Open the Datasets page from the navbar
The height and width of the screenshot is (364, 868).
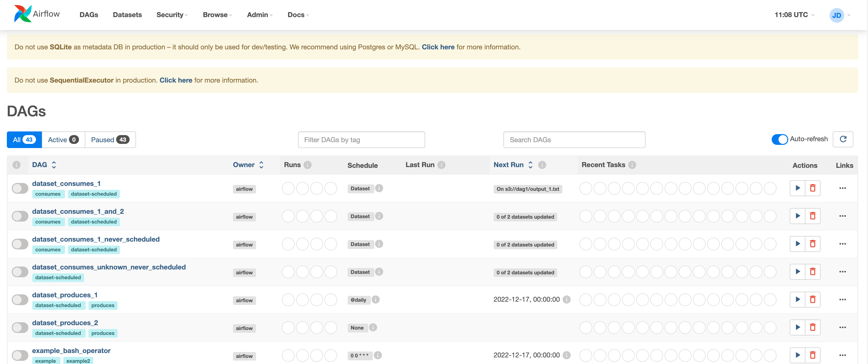127,15
